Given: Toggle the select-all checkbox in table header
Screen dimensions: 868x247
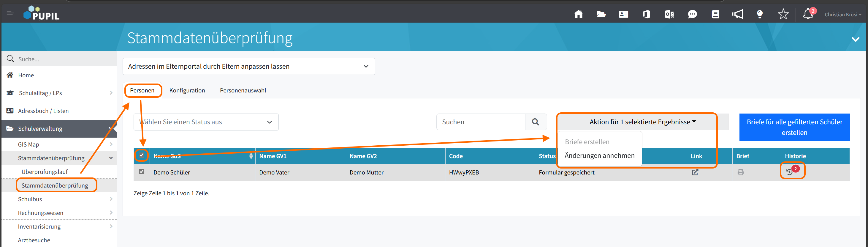Looking at the screenshot, I should pyautogui.click(x=142, y=155).
